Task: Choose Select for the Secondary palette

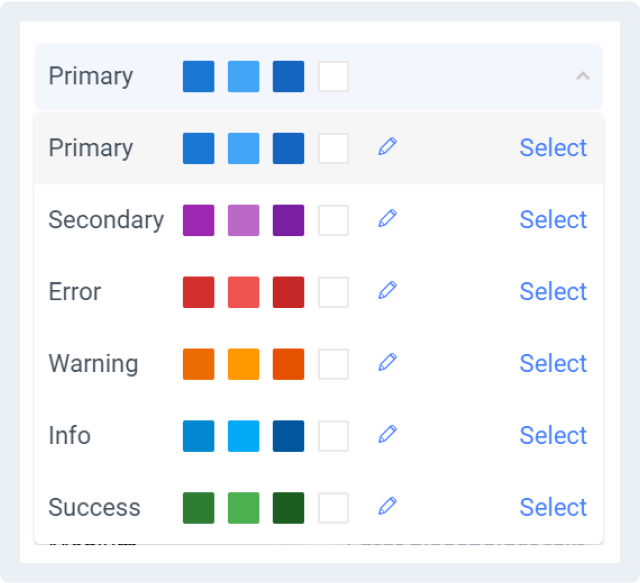Action: pyautogui.click(x=553, y=220)
